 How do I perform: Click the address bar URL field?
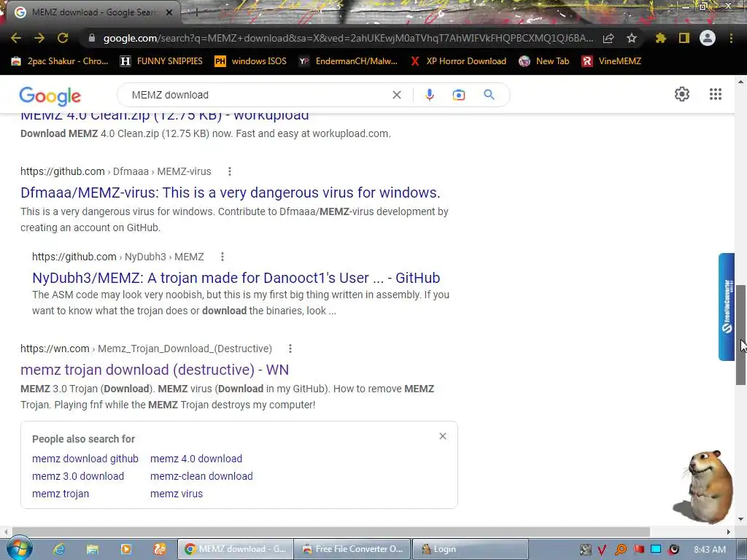pyautogui.click(x=348, y=38)
